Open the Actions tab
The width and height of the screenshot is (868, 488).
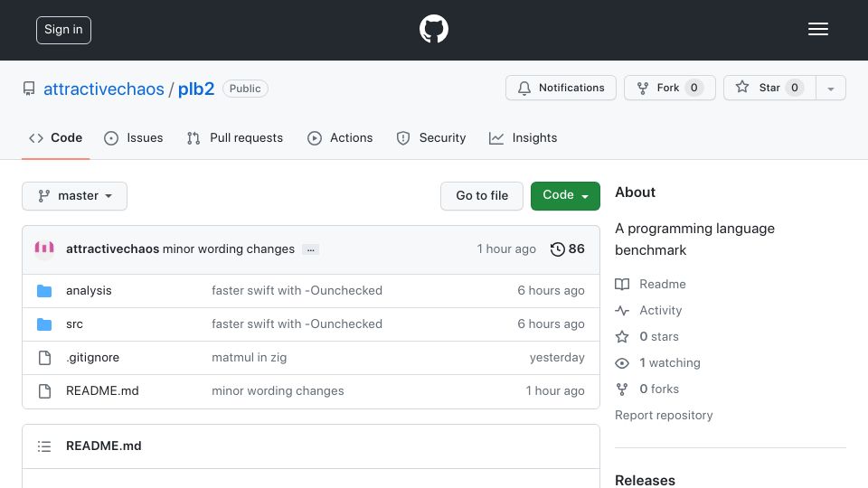[340, 137]
